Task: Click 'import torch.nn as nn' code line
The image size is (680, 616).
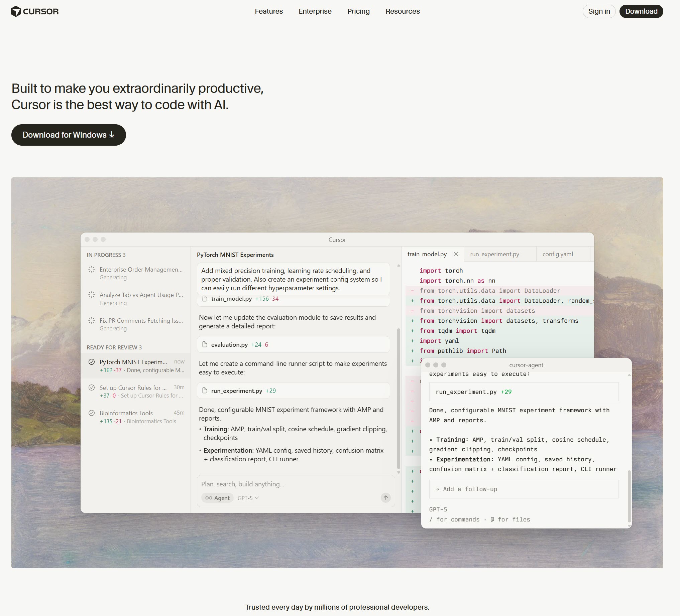Action: [x=457, y=280]
